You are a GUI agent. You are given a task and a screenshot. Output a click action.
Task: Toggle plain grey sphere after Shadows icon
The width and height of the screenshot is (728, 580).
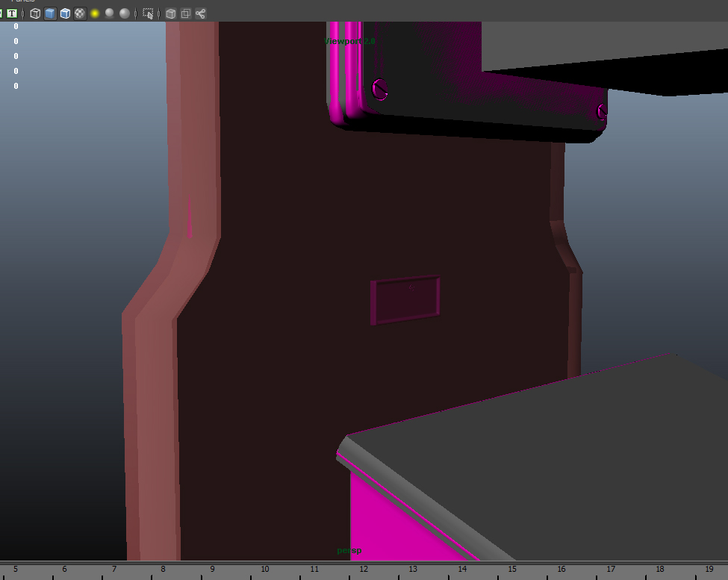tap(125, 13)
